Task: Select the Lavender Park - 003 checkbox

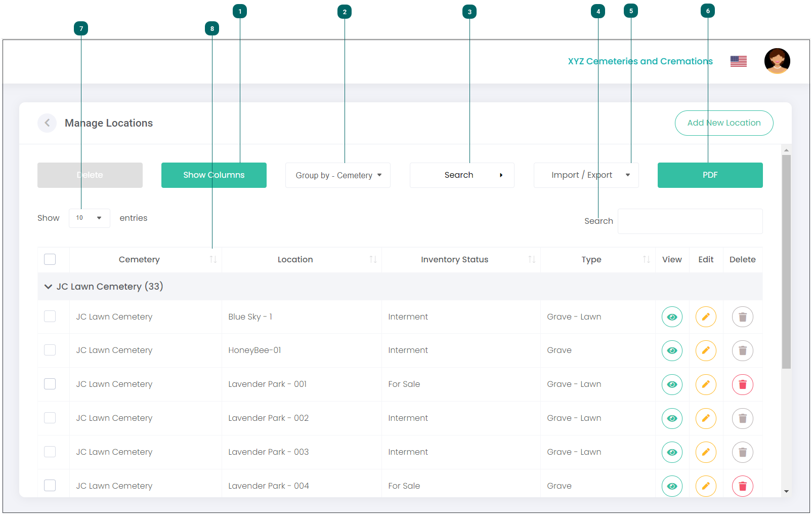Action: point(50,452)
